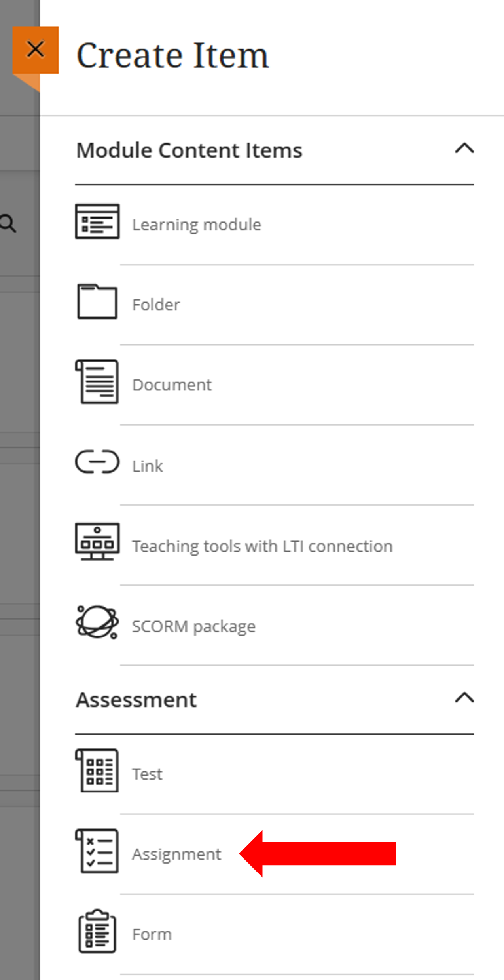This screenshot has height=980, width=504.
Task: Collapse Module Content Items with its chevron
Action: [x=464, y=148]
